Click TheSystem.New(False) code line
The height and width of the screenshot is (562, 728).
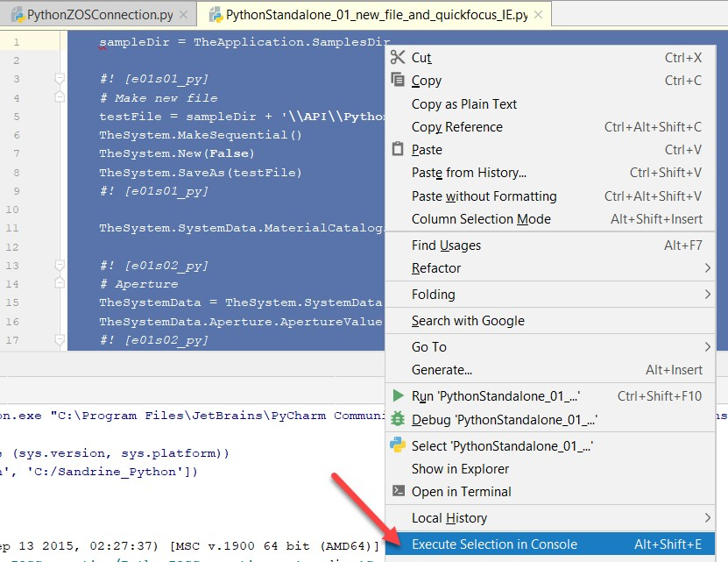coord(177,153)
